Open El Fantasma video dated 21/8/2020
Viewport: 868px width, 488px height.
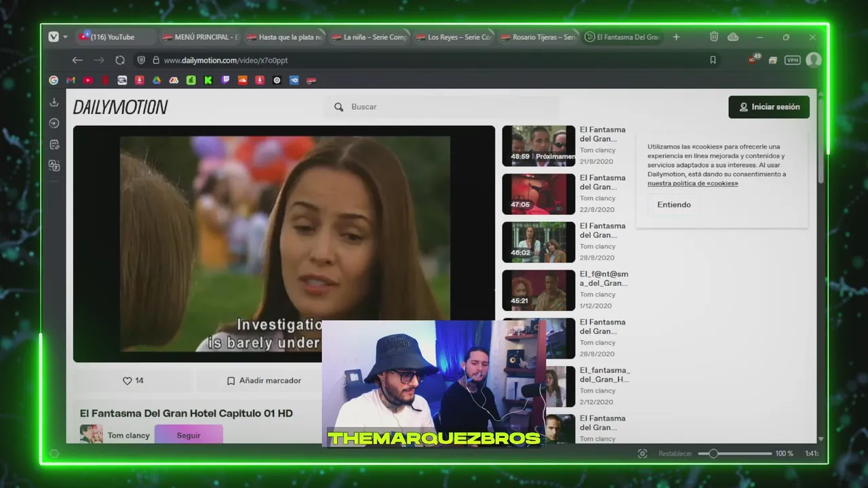[x=602, y=134]
